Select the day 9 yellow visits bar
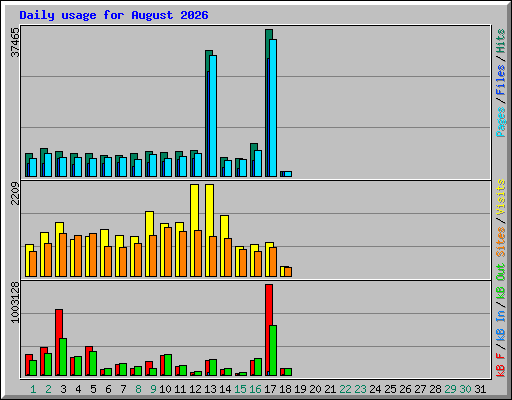The width and height of the screenshot is (512, 400). (149, 223)
